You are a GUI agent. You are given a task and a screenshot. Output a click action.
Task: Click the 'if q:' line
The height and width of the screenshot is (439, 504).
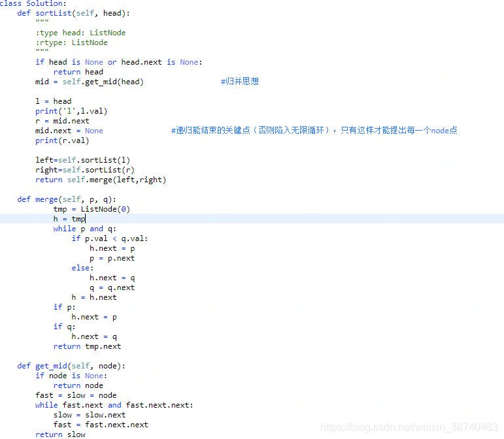coord(64,327)
